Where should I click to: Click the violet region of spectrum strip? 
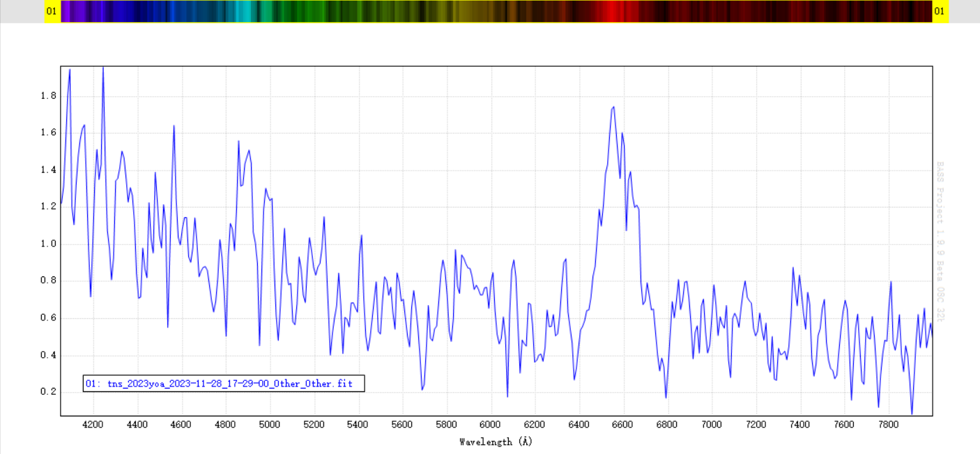coord(77,11)
